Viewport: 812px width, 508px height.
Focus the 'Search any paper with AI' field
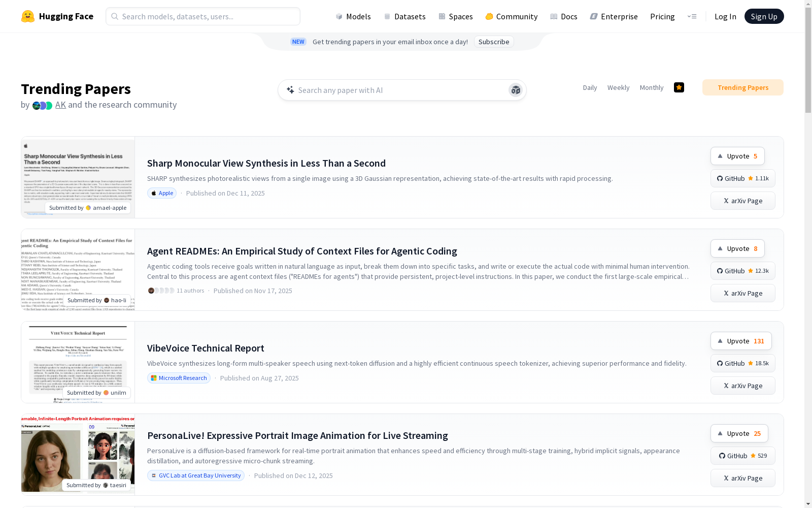tap(396, 90)
